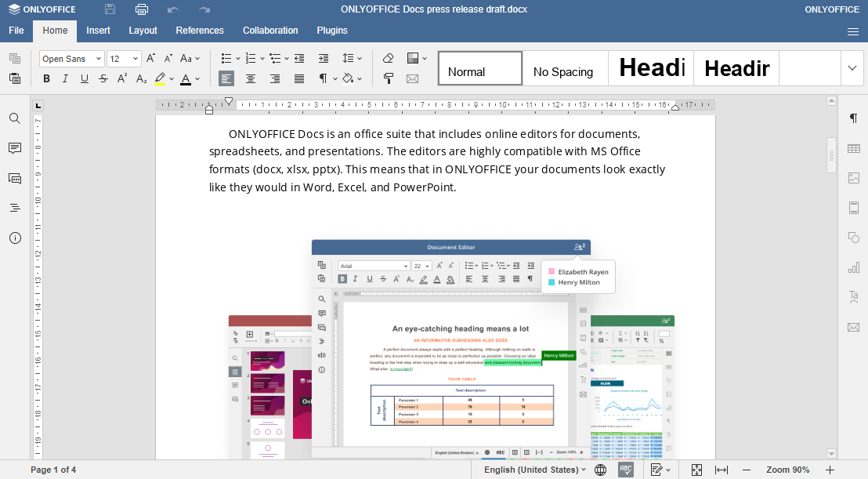Open the Comments panel in left sidebar

[15, 148]
